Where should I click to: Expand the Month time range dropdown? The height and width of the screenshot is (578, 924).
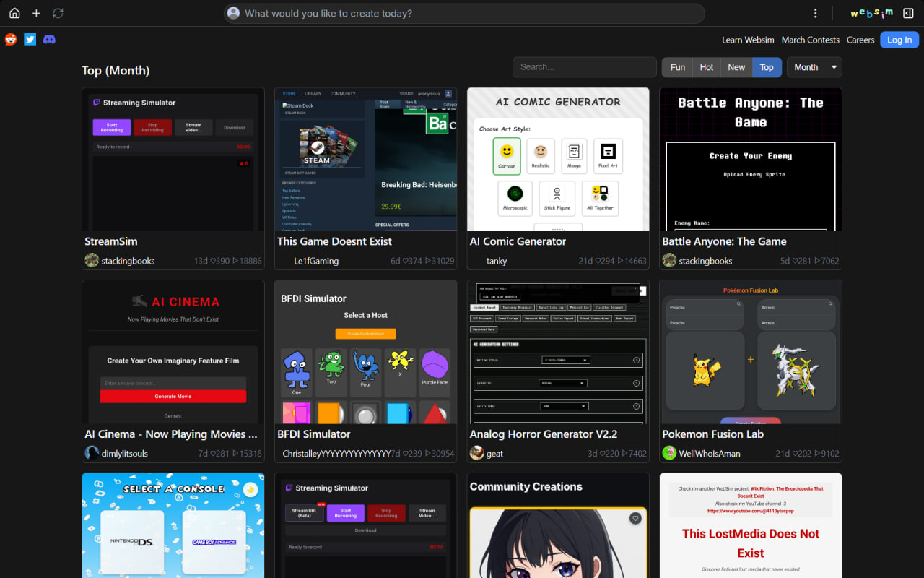click(814, 67)
